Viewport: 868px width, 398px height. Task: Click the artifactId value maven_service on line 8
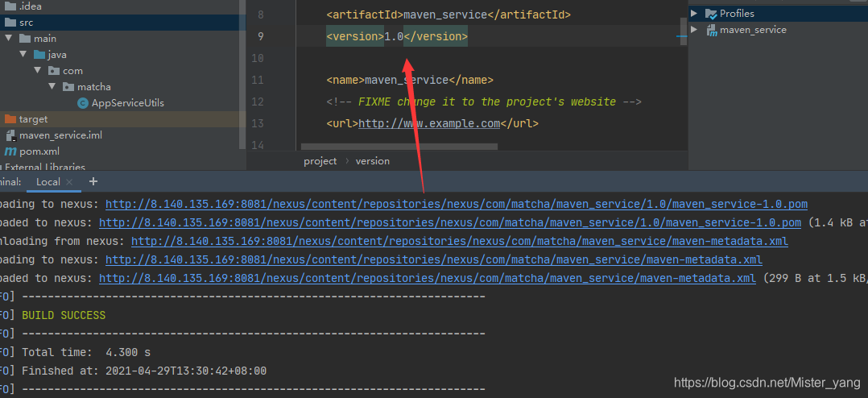(x=445, y=15)
